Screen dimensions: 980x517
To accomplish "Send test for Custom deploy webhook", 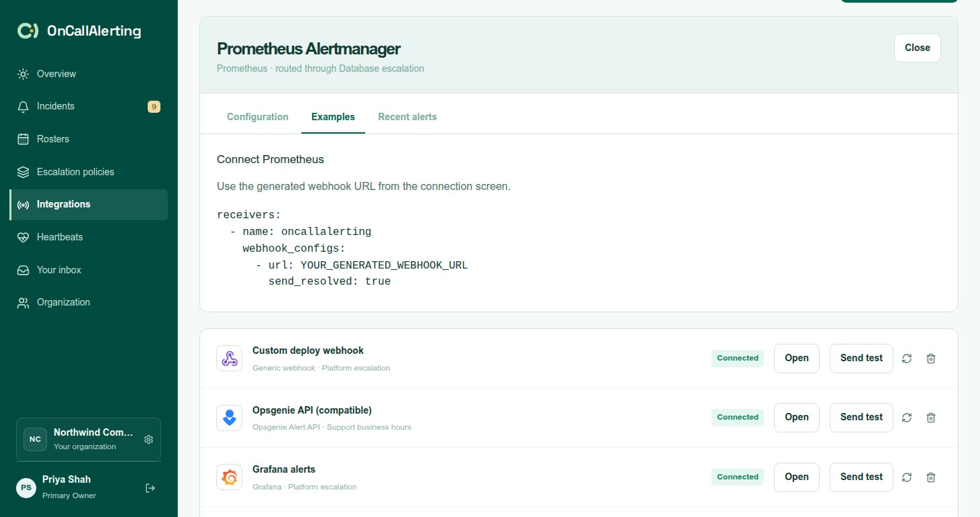I will point(861,358).
